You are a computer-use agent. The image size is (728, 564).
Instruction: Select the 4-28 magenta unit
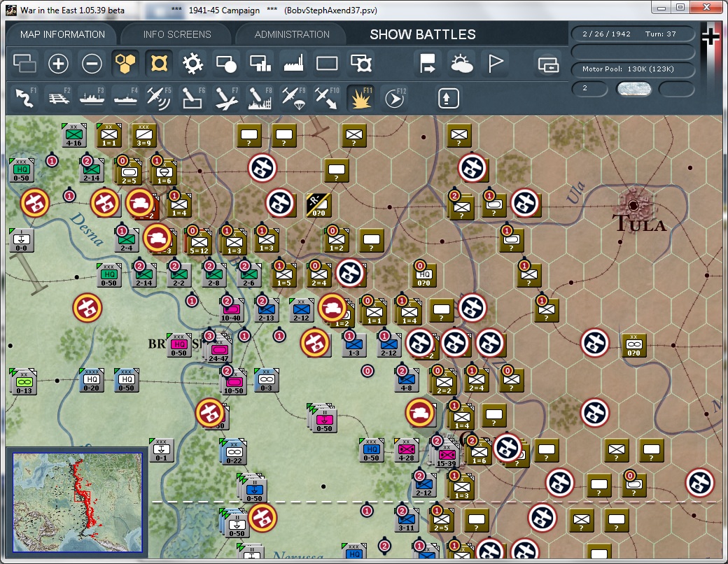click(406, 450)
